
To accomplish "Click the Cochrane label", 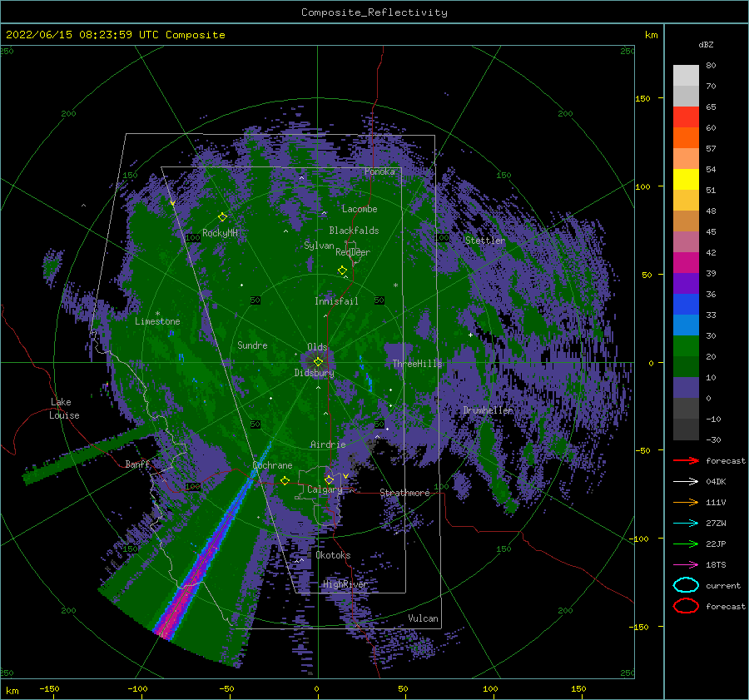I will 272,465.
